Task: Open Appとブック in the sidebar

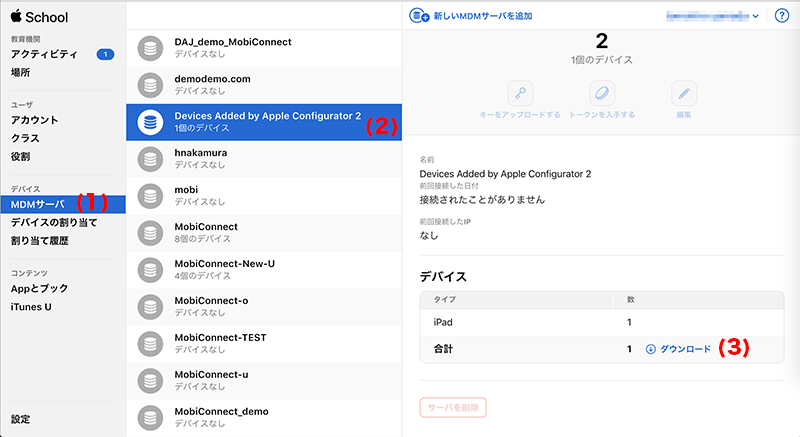Action: pos(39,289)
